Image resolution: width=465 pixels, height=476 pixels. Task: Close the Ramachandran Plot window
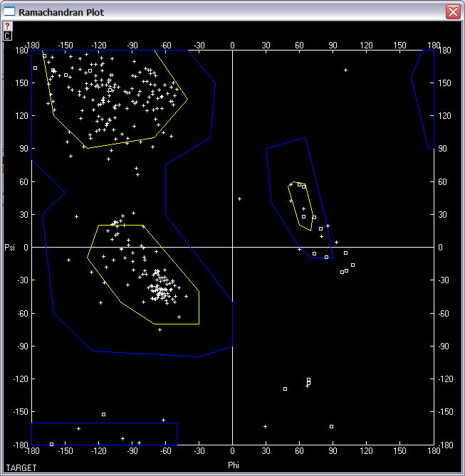tap(452, 11)
